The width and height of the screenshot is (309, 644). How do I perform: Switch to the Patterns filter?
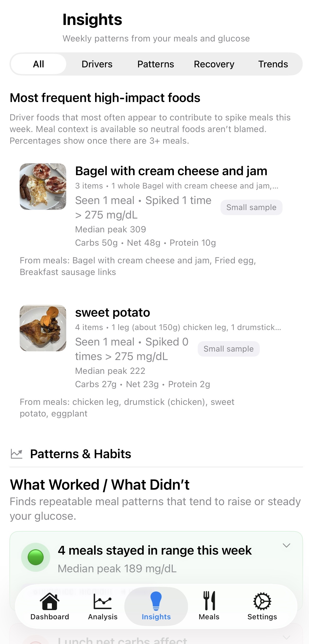pos(156,64)
